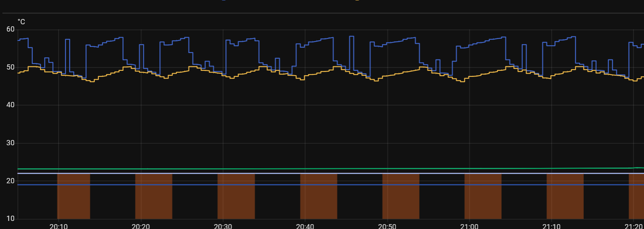Image resolution: width=644 pixels, height=229 pixels.
Task: Click the 21:00 time axis label
Action: [x=469, y=226]
